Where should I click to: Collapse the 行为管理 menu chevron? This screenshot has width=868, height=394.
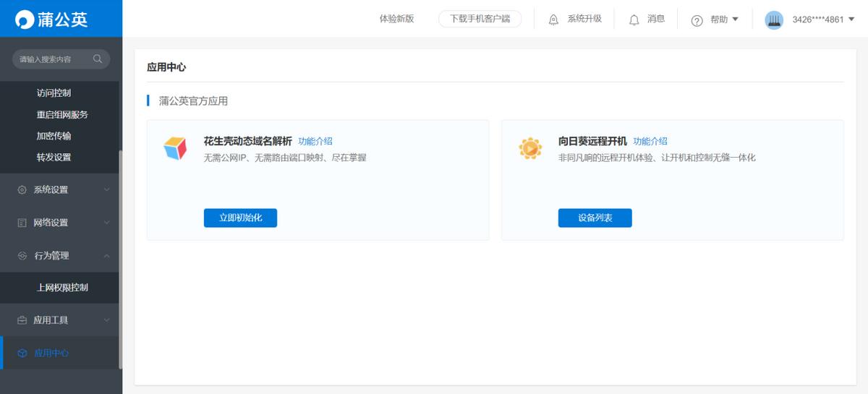107,255
